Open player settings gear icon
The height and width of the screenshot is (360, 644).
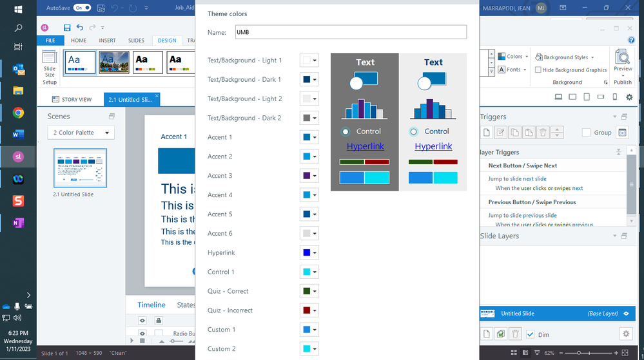click(629, 97)
